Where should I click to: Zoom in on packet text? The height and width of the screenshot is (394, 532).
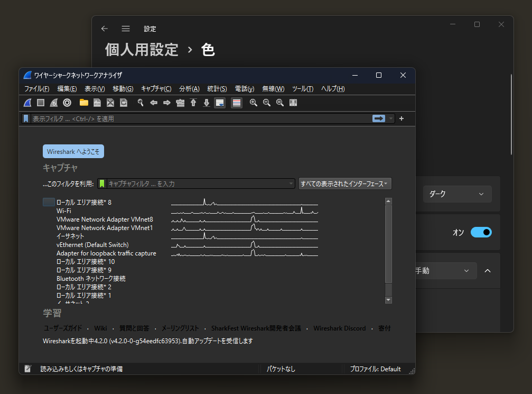point(254,103)
